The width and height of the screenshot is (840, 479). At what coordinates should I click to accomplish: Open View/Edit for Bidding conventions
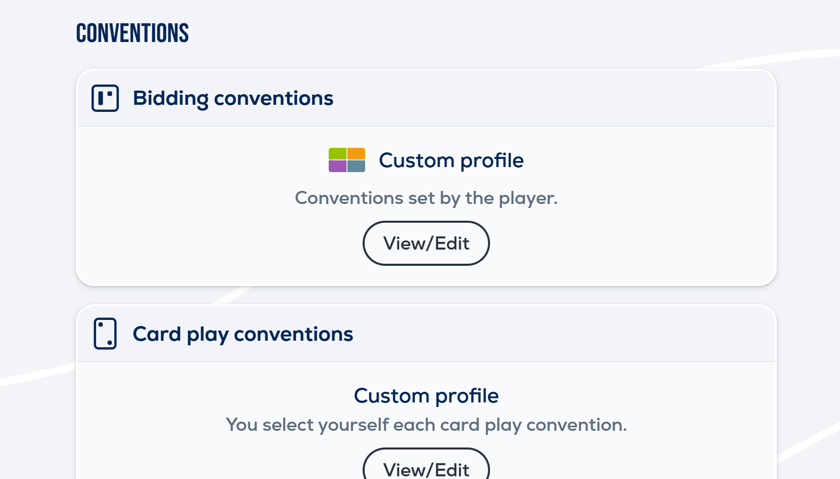(426, 244)
